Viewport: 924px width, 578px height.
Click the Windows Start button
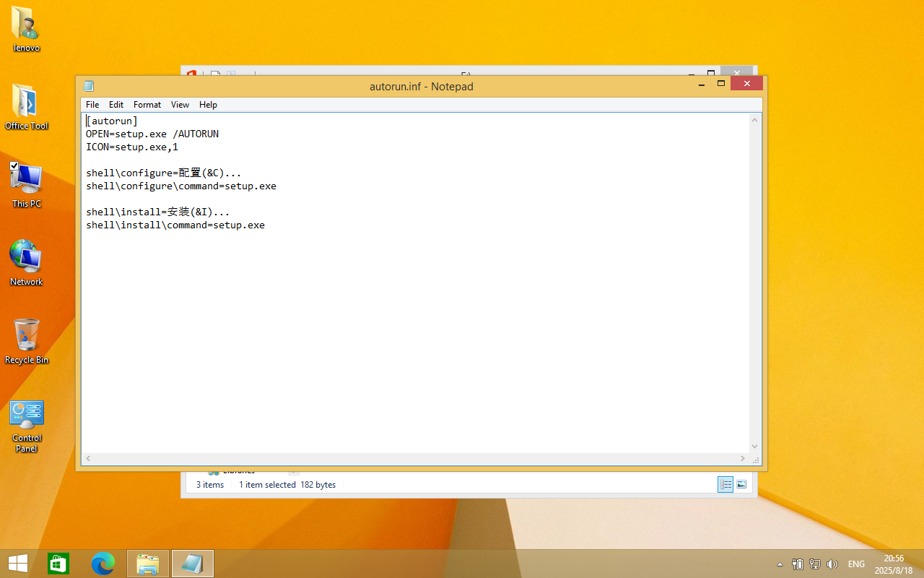18,564
